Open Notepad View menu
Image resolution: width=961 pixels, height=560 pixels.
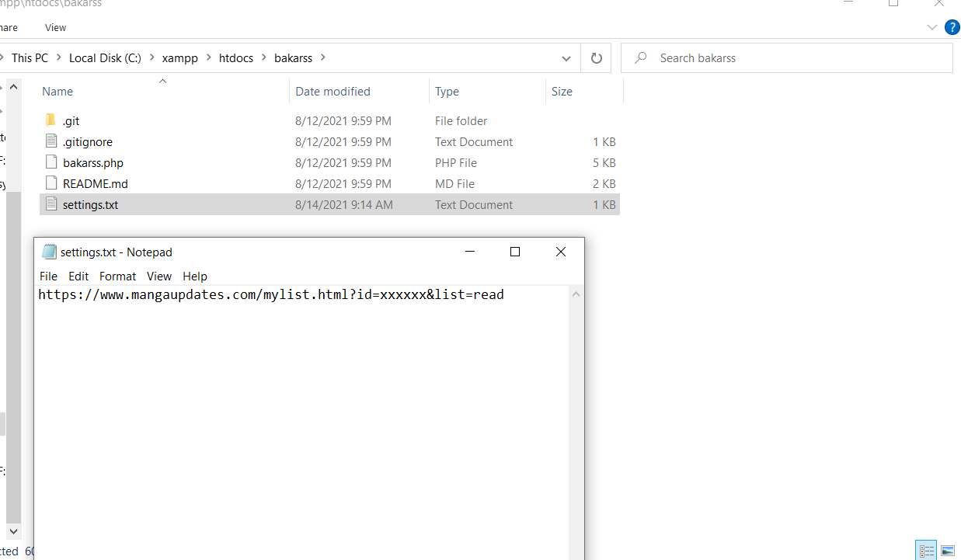tap(159, 276)
